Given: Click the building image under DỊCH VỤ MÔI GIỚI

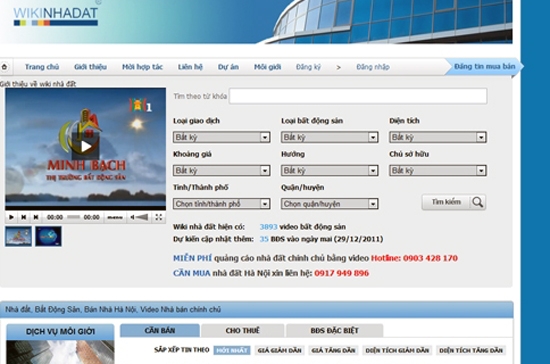Looking at the screenshot, I should tap(60, 352).
